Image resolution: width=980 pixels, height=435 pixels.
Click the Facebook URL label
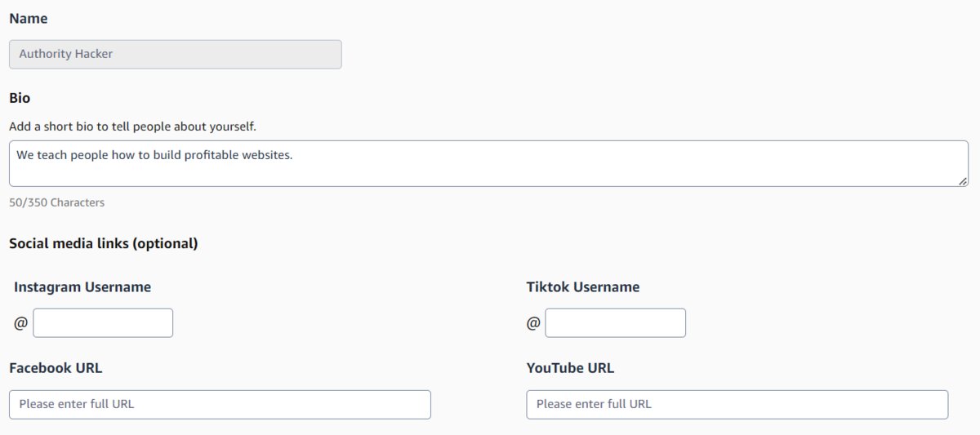coord(56,368)
